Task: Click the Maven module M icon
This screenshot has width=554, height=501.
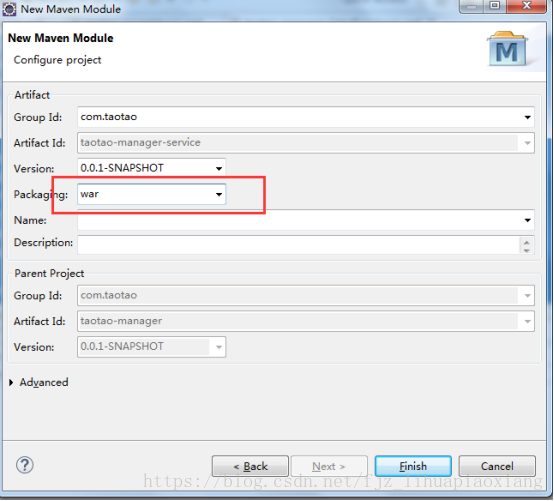Action: coord(507,49)
